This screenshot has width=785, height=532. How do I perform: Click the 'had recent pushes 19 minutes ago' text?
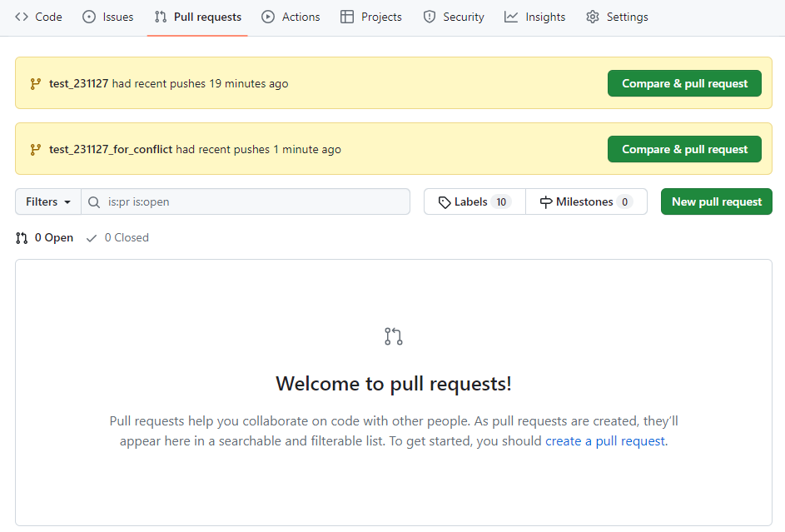(201, 83)
